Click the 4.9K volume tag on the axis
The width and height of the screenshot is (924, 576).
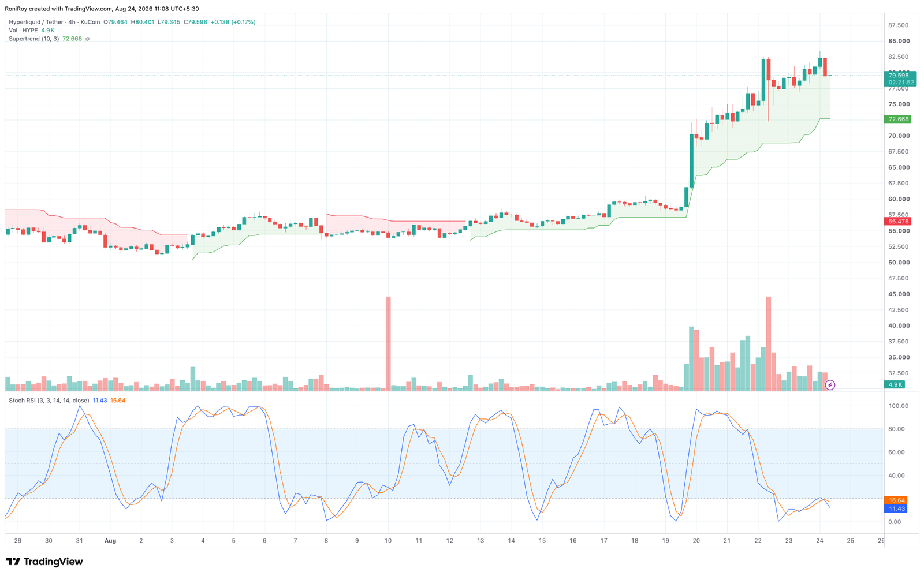point(896,384)
